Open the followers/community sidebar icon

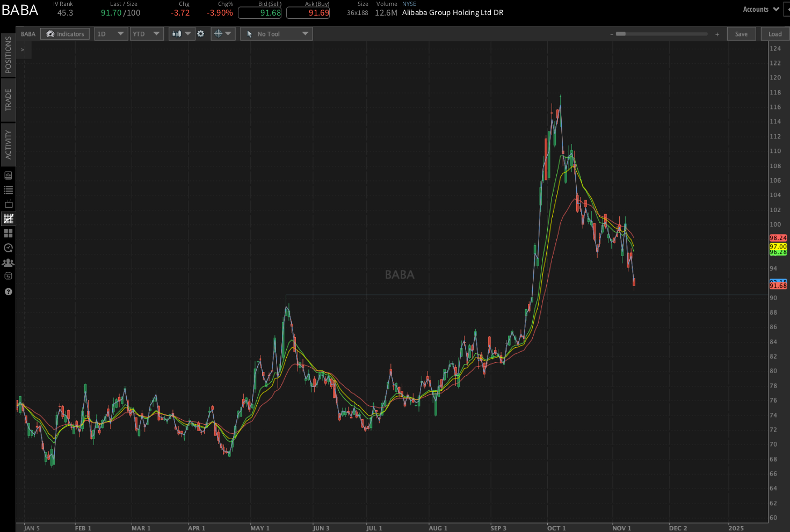[8, 263]
